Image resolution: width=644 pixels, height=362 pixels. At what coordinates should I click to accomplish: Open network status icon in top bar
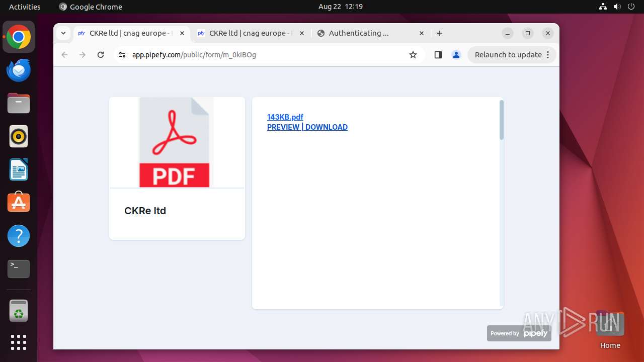pyautogui.click(x=603, y=7)
